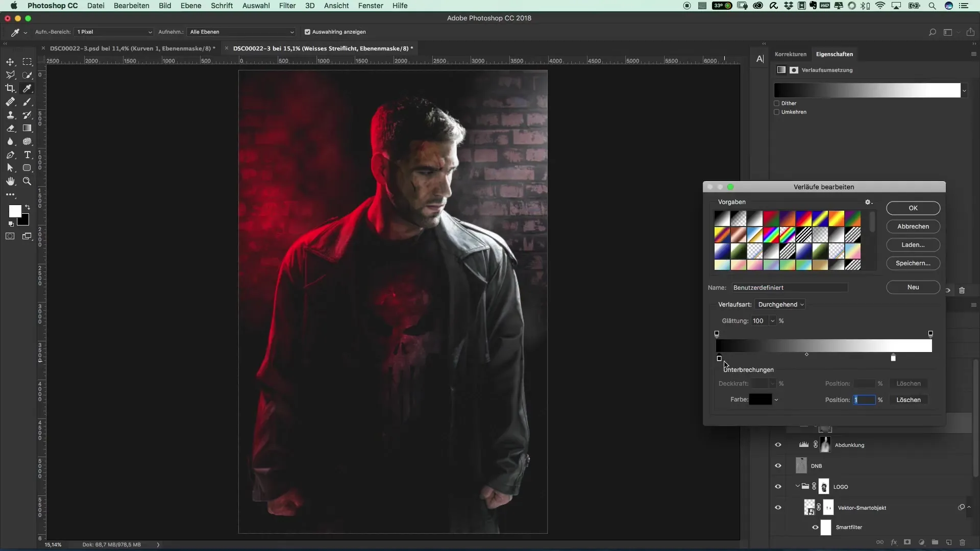Reset default foreground and background colors
This screenshot has width=980, height=551.
click(11, 223)
